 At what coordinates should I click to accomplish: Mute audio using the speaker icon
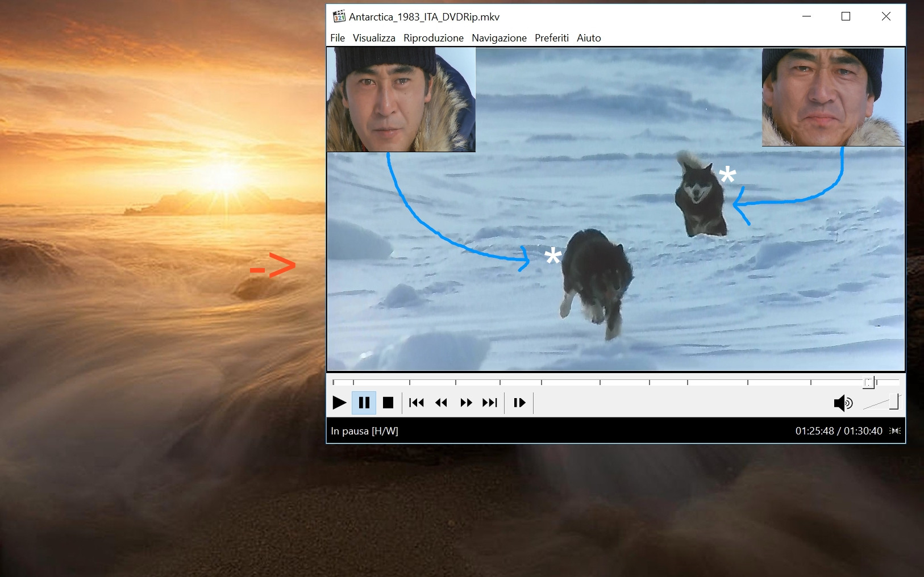(843, 403)
